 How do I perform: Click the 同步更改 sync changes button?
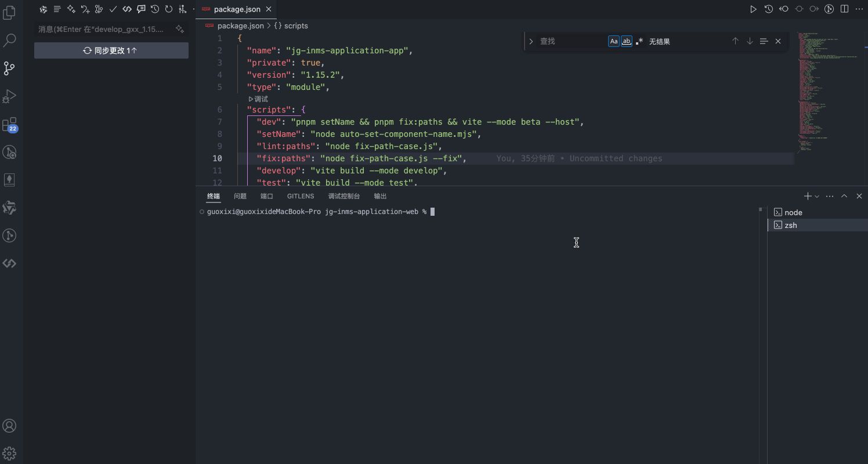(111, 50)
